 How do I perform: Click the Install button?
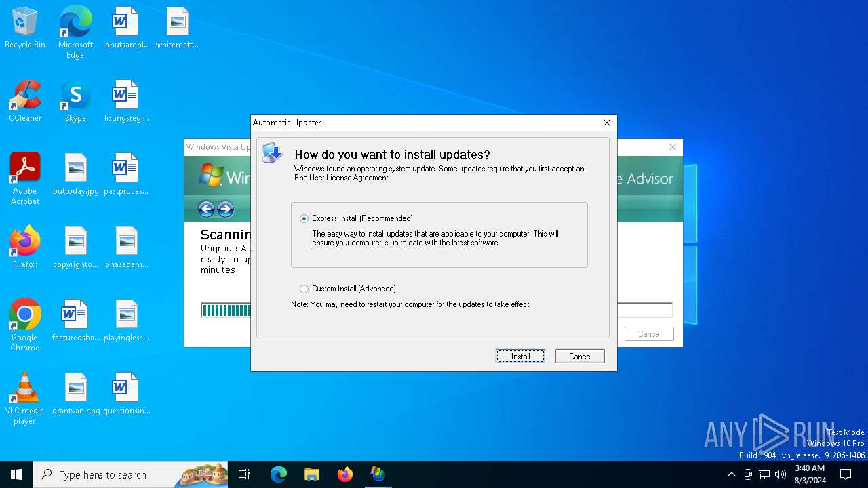point(520,356)
